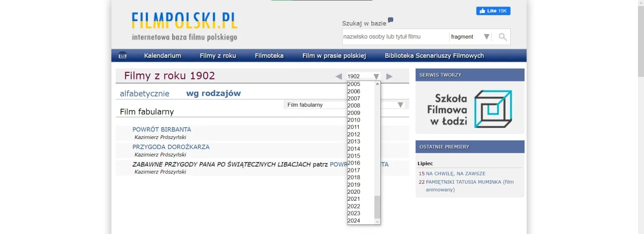
Task: Switch to alfabetycznie view
Action: [144, 94]
